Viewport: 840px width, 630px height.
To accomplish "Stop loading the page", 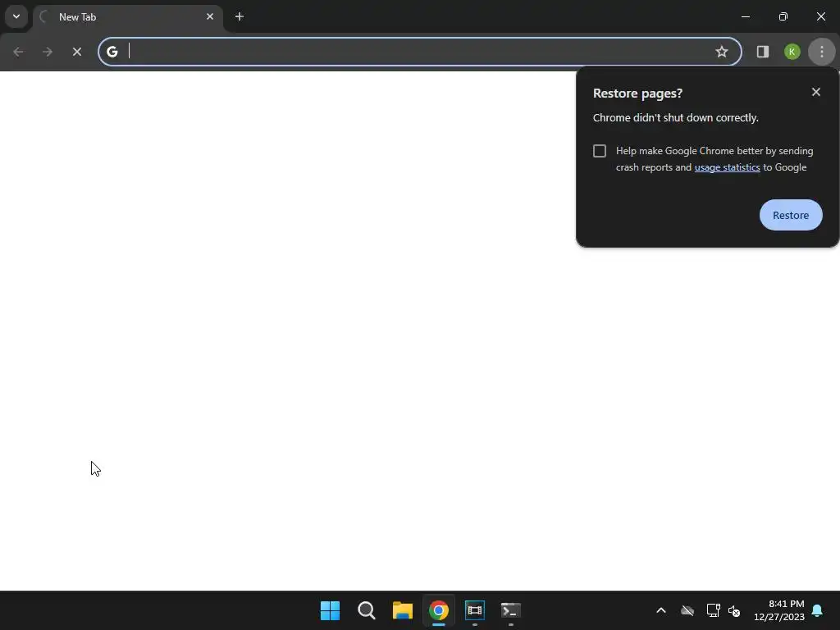I will click(x=77, y=52).
